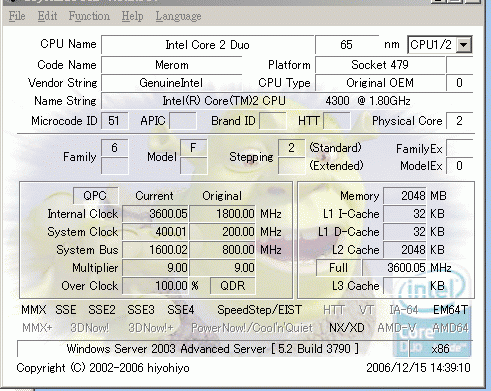Screen dimensions: 491x391
Task: Open the File menu
Action: [x=17, y=16]
